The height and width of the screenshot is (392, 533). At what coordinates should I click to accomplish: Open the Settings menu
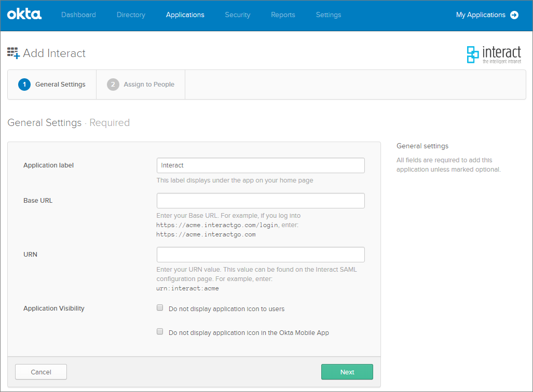click(329, 15)
